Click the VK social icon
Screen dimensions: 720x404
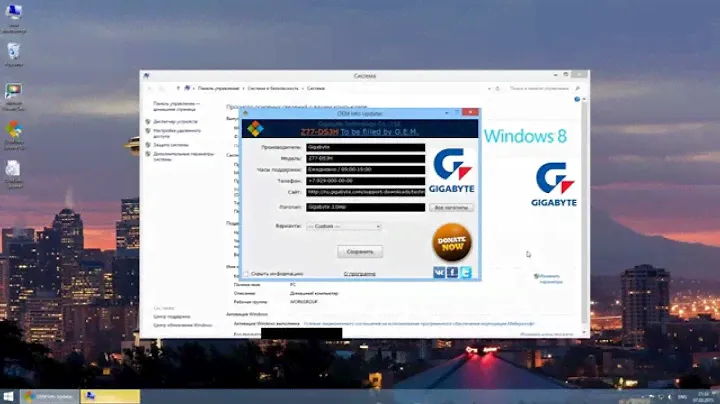click(x=439, y=272)
